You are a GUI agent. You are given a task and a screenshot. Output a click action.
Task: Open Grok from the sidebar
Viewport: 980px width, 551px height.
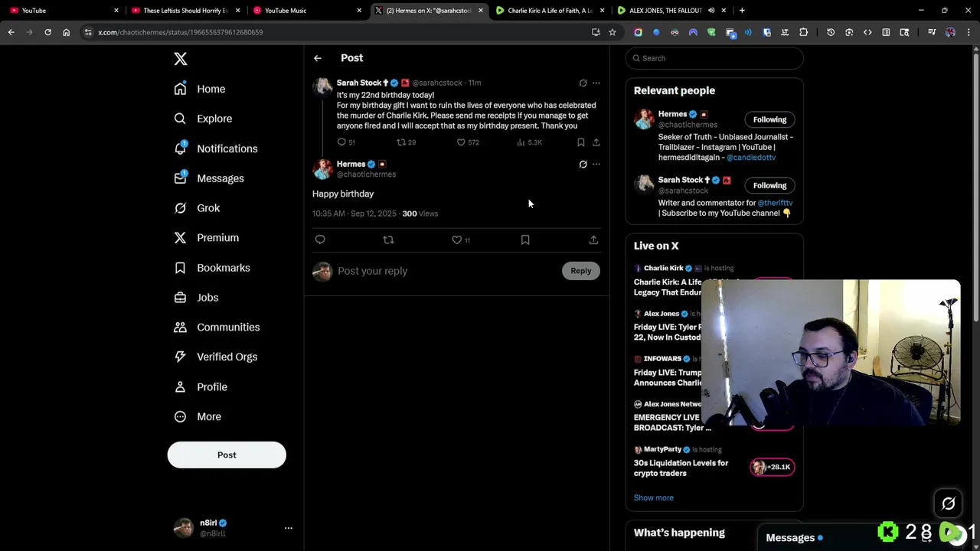pyautogui.click(x=197, y=208)
